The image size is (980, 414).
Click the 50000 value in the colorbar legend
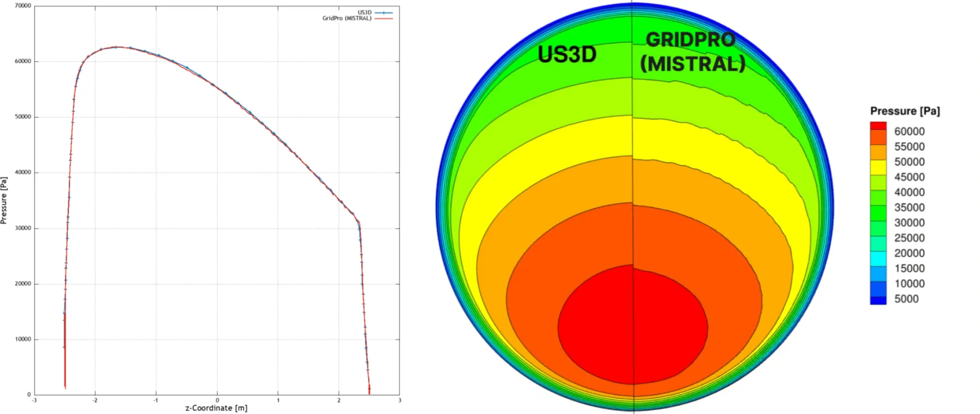point(909,162)
